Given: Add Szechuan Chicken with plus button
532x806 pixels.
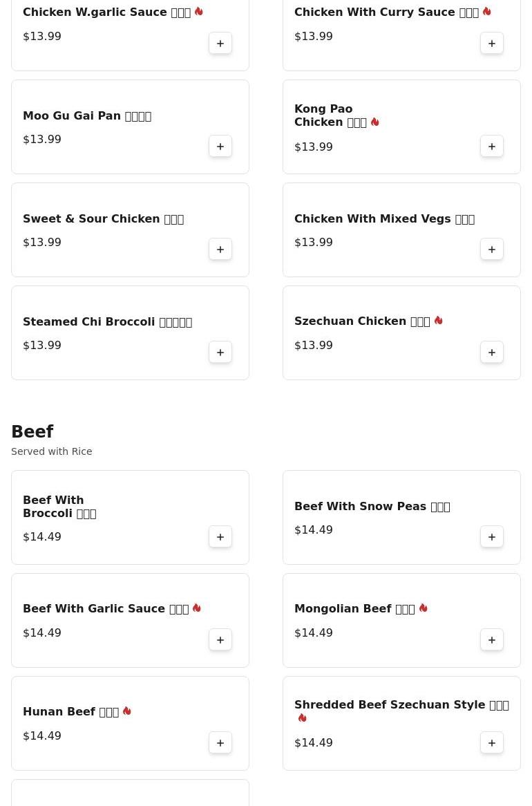Looking at the screenshot, I should (491, 352).
